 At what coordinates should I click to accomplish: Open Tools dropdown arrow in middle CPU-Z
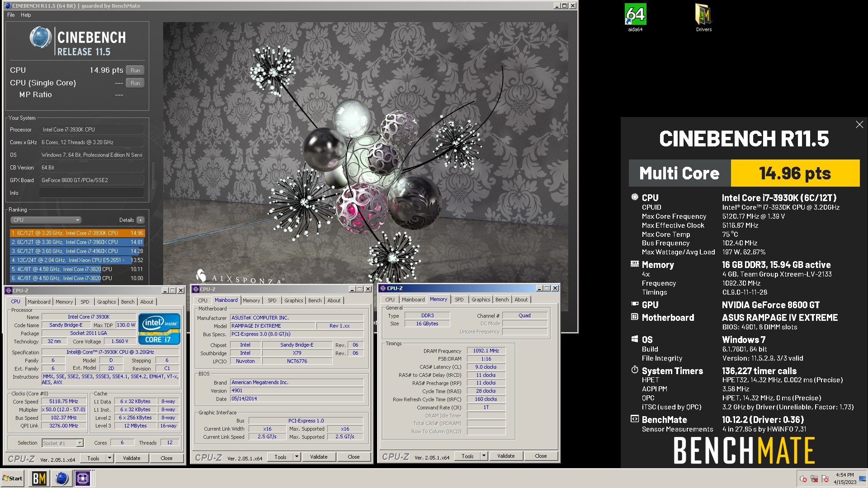click(297, 457)
